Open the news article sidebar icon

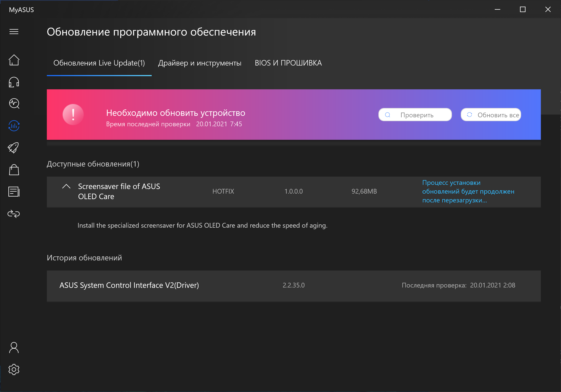click(14, 192)
